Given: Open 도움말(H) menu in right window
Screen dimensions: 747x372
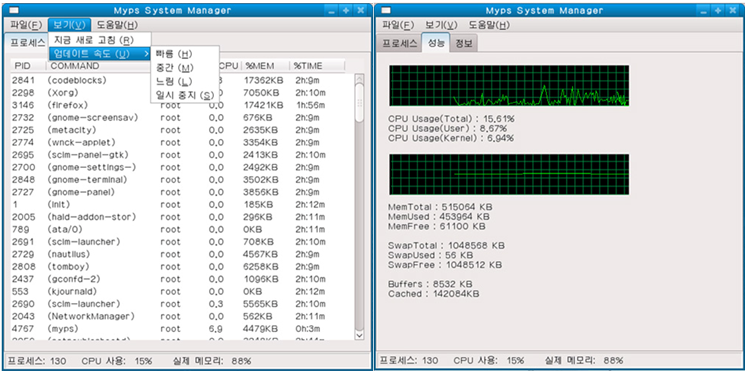Looking at the screenshot, I should pyautogui.click(x=489, y=25).
